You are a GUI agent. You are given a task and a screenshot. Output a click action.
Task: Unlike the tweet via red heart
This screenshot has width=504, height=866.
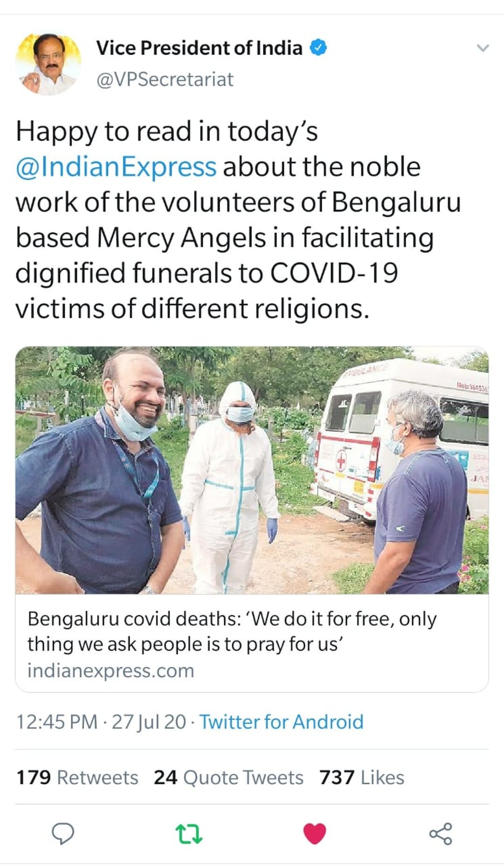[x=315, y=834]
